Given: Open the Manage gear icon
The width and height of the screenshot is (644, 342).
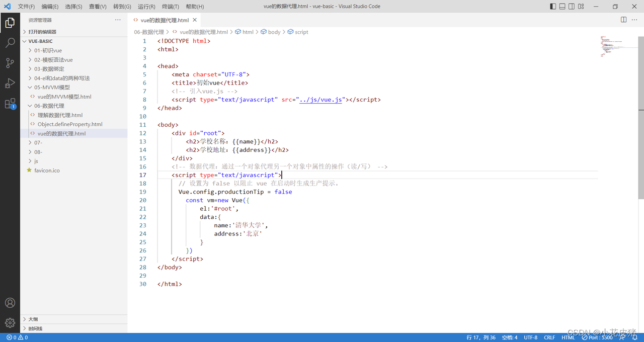Looking at the screenshot, I should pyautogui.click(x=10, y=323).
